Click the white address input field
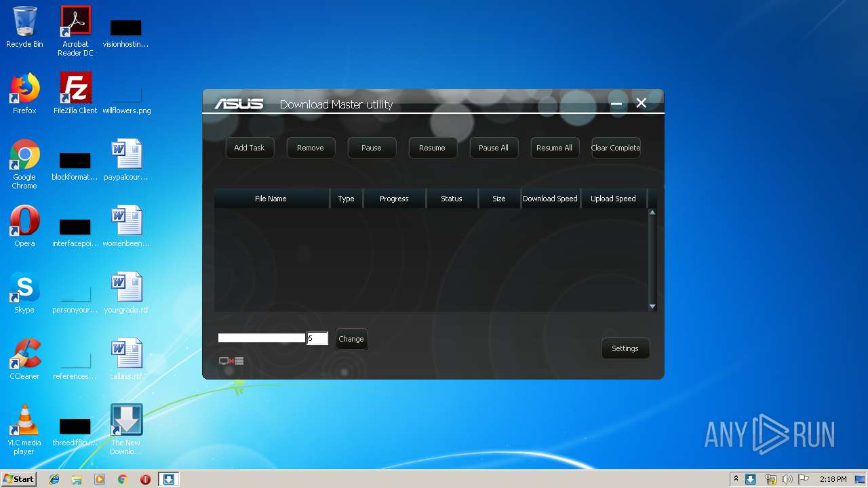Screen dimensions: 868x488 [x=262, y=338]
